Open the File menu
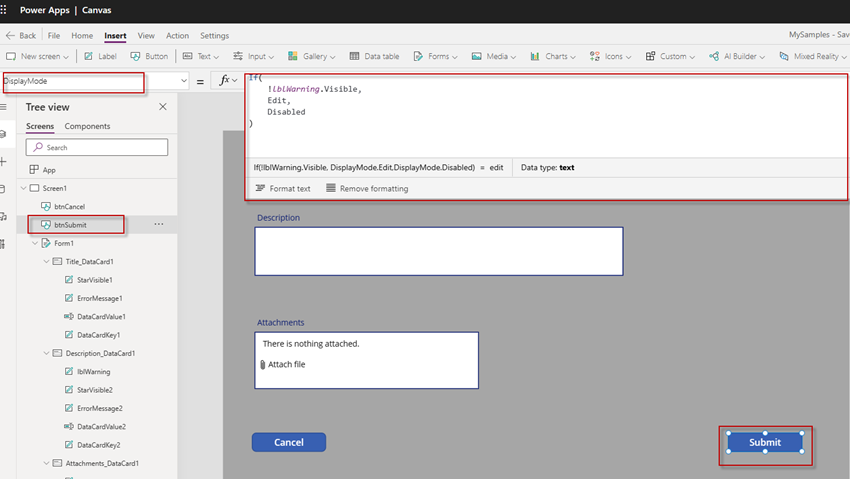This screenshot has height=479, width=850. coord(54,36)
